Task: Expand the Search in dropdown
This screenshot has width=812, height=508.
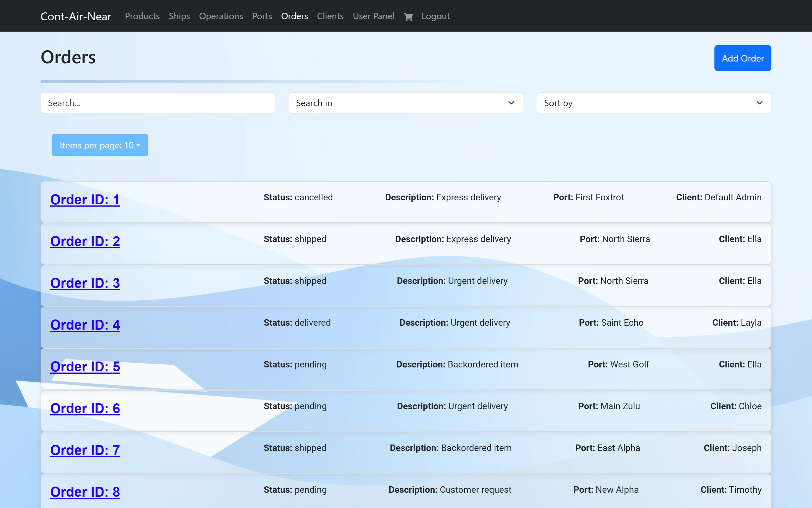Action: (x=406, y=103)
